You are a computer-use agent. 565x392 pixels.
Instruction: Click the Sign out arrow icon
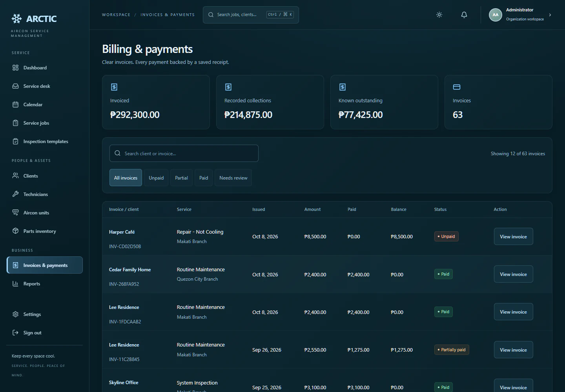[x=15, y=332]
